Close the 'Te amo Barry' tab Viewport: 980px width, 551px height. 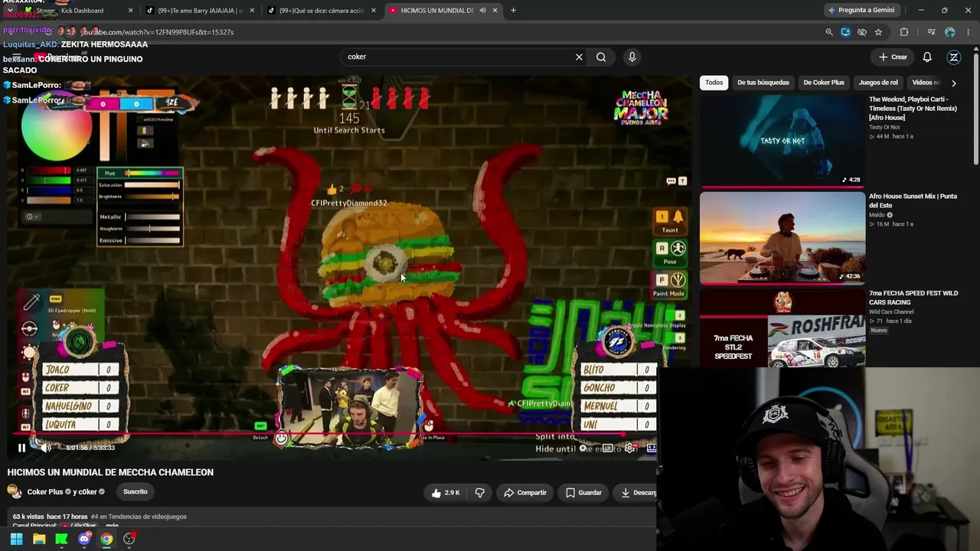[251, 11]
